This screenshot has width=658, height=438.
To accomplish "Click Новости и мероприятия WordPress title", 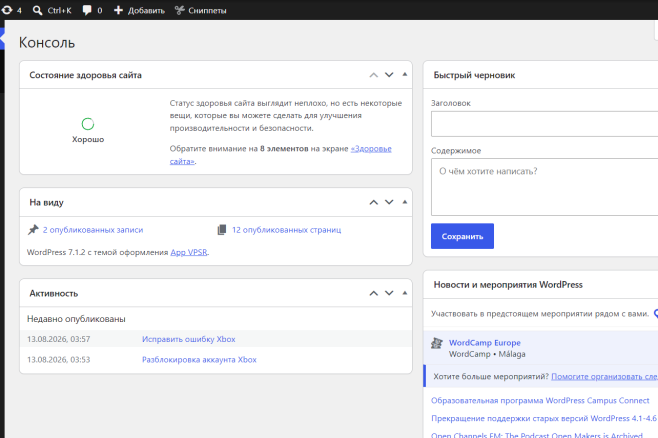I will (508, 284).
